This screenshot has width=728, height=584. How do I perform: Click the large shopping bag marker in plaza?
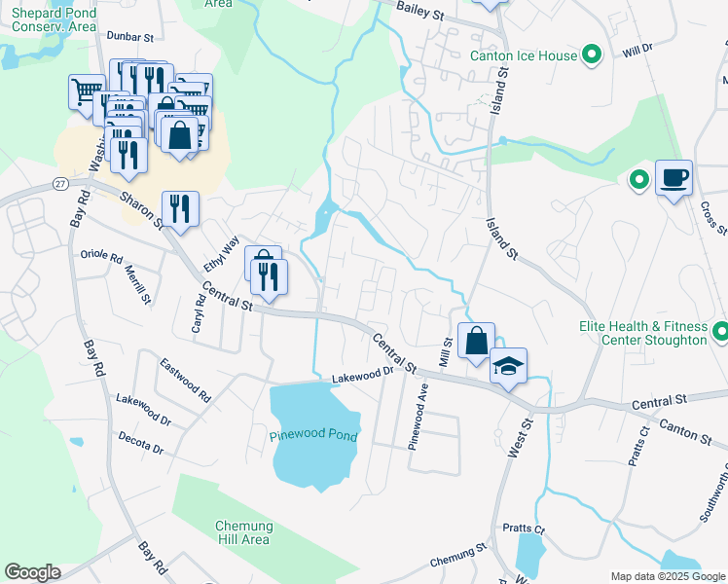[x=180, y=135]
